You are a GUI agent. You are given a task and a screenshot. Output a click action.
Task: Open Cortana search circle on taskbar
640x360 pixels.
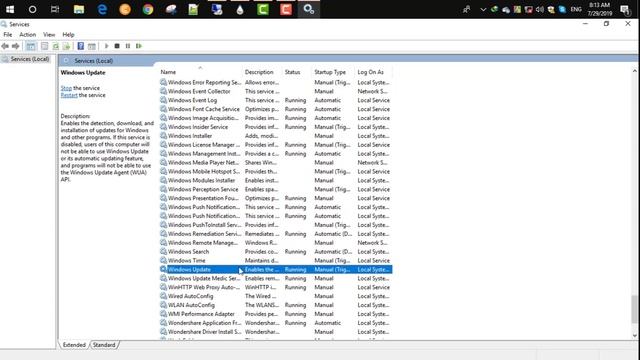pos(32,9)
